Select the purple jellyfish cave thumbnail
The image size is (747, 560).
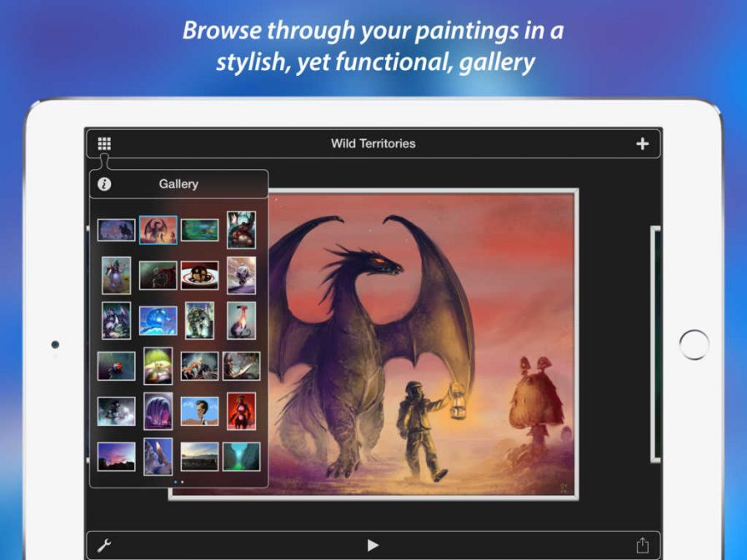click(159, 412)
